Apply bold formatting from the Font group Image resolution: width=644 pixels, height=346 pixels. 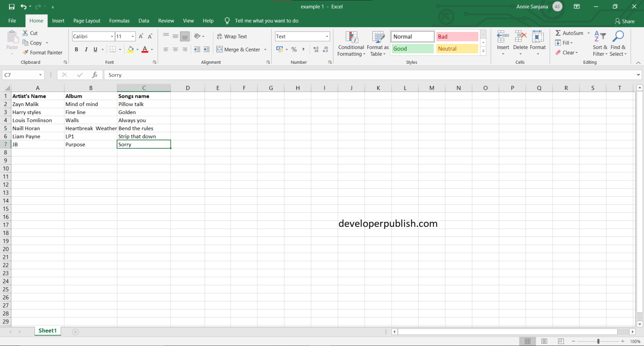76,49
